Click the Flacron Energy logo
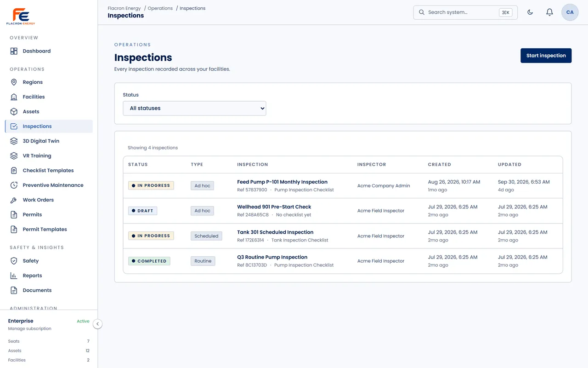The height and width of the screenshot is (368, 588). (21, 16)
